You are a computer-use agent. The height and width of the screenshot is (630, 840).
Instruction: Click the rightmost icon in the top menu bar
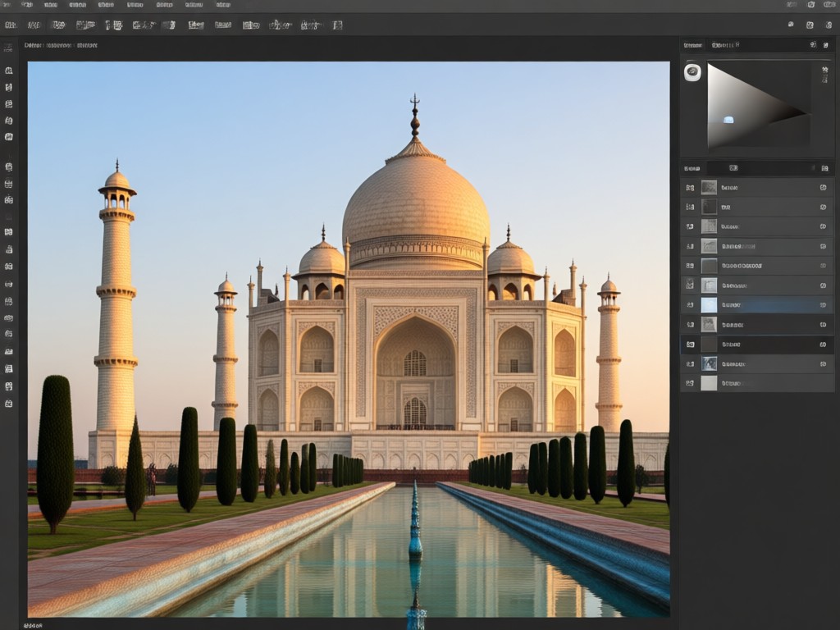829,5
